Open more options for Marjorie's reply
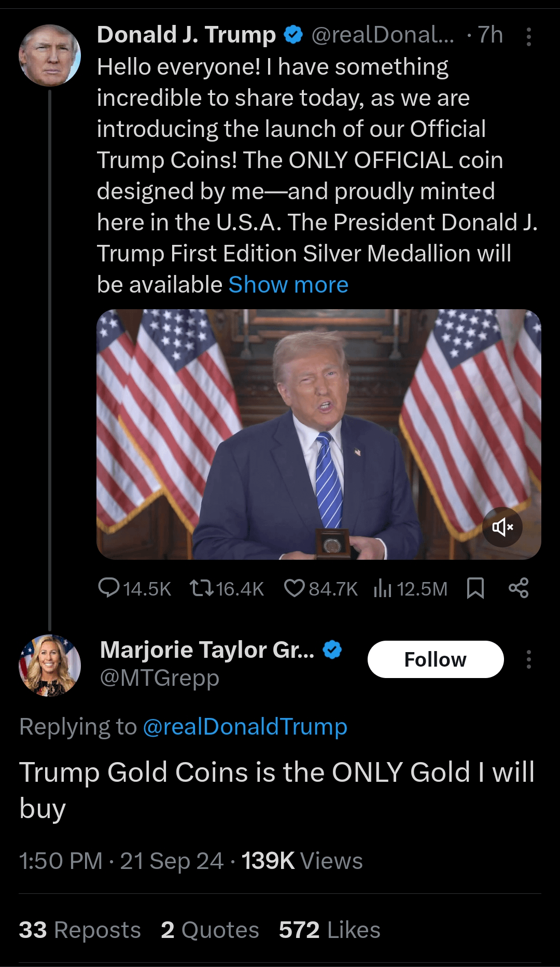The width and height of the screenshot is (560, 967). point(528,659)
